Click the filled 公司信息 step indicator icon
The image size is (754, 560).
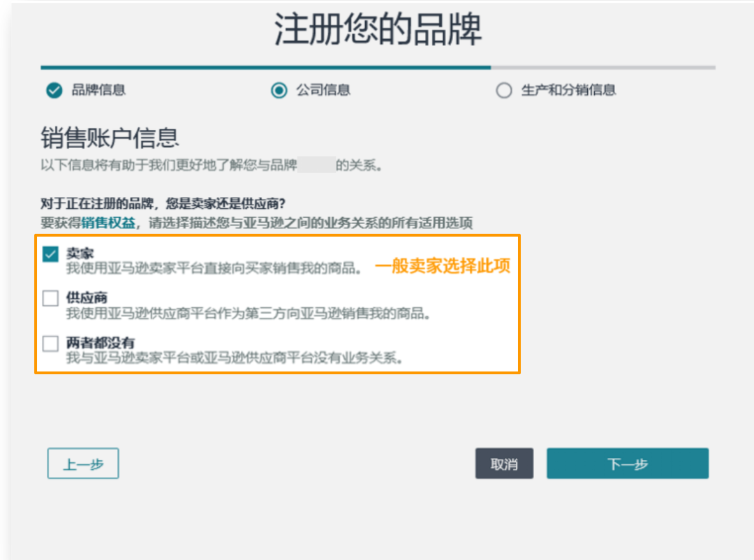(279, 91)
